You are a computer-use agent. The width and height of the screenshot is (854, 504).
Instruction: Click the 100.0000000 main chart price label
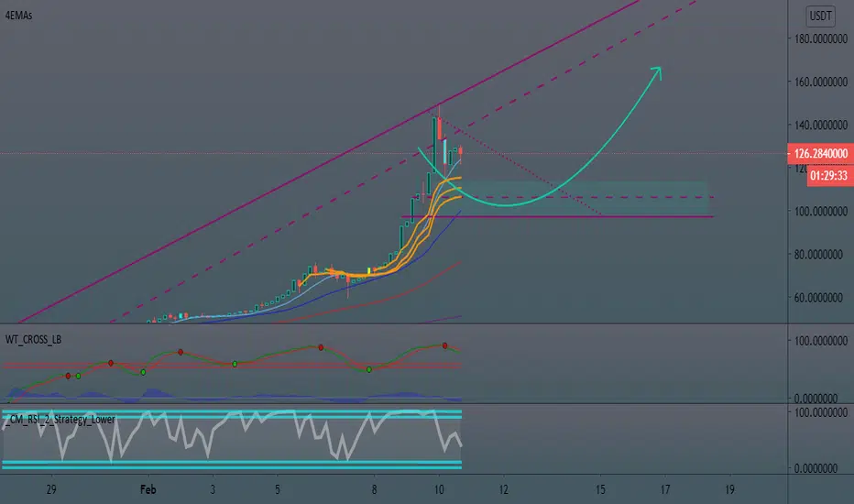click(821, 211)
